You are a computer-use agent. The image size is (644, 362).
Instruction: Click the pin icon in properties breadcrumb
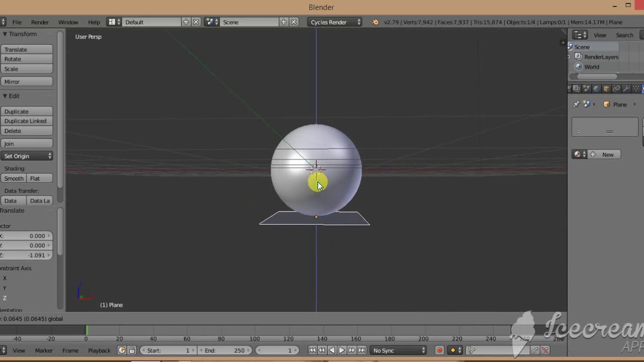(x=577, y=105)
